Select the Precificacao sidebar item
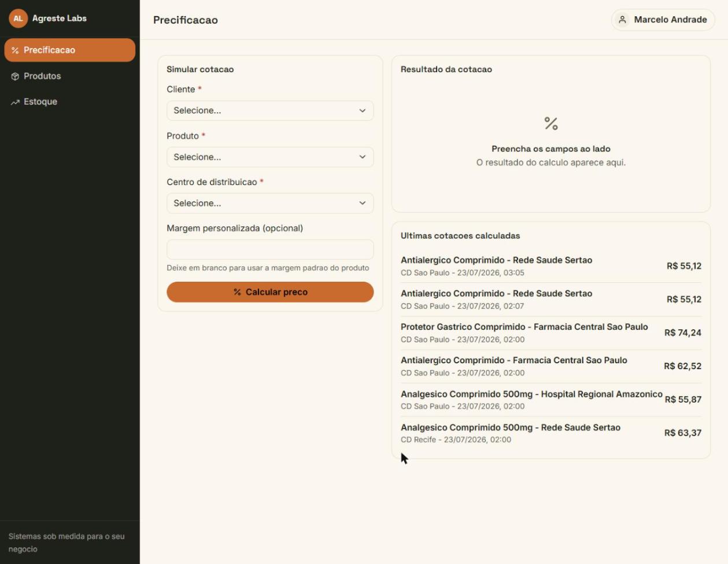 [x=70, y=50]
